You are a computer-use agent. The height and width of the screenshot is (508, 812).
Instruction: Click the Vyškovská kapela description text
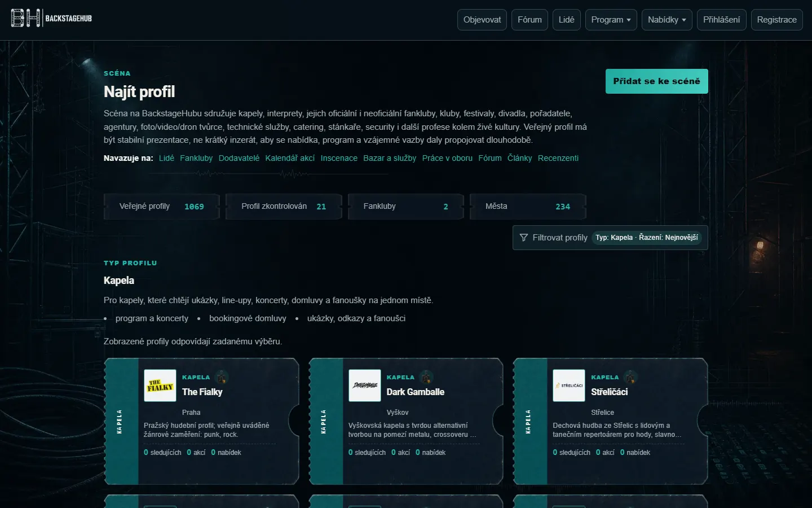(x=412, y=430)
